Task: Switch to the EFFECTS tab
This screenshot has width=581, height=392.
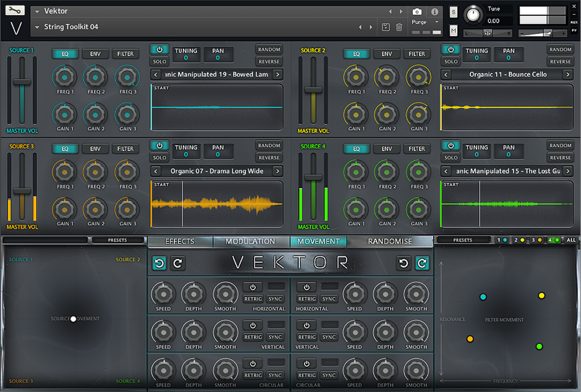Action: coord(180,241)
